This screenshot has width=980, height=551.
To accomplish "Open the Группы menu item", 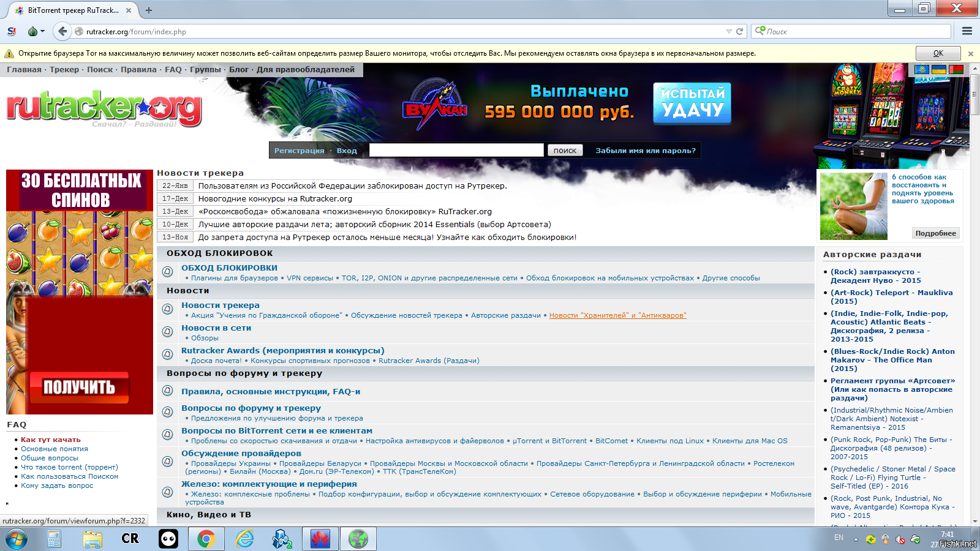I will 205,70.
